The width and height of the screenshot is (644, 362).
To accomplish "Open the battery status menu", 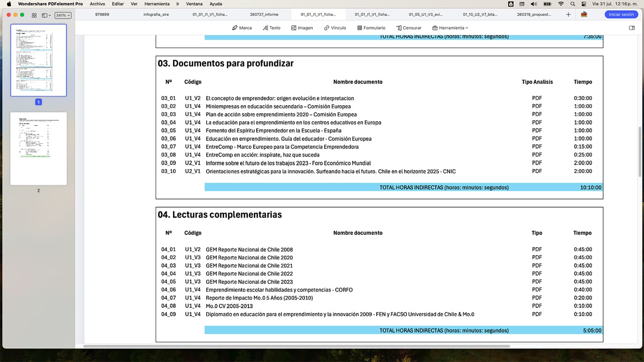I will 547,4.
